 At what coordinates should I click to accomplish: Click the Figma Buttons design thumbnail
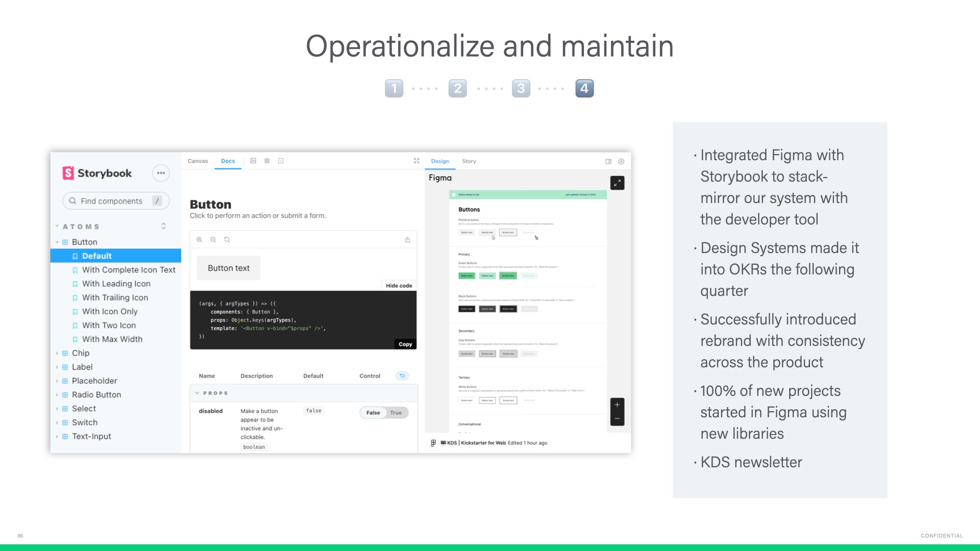click(x=528, y=311)
